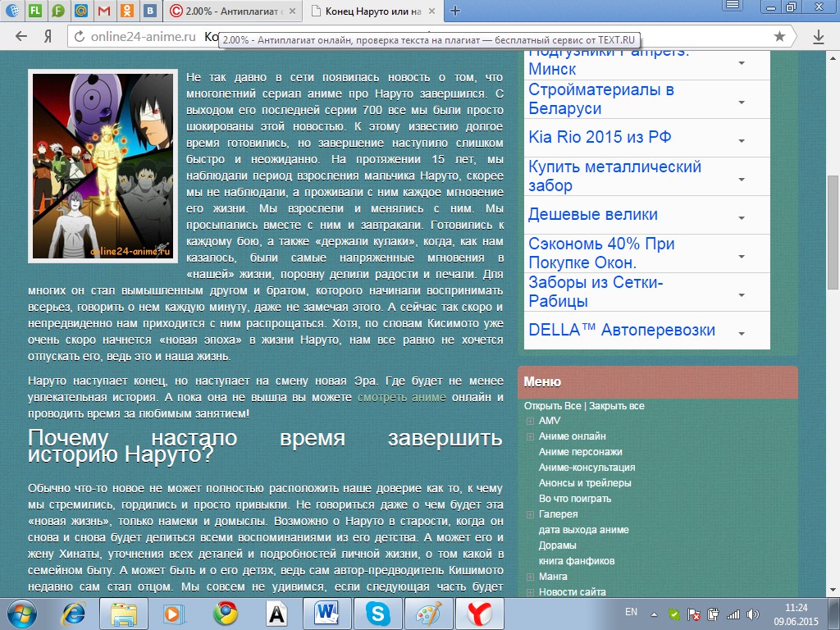840x630 pixels.
Task: Click the online24-anime.ru address bar
Action: [x=143, y=36]
